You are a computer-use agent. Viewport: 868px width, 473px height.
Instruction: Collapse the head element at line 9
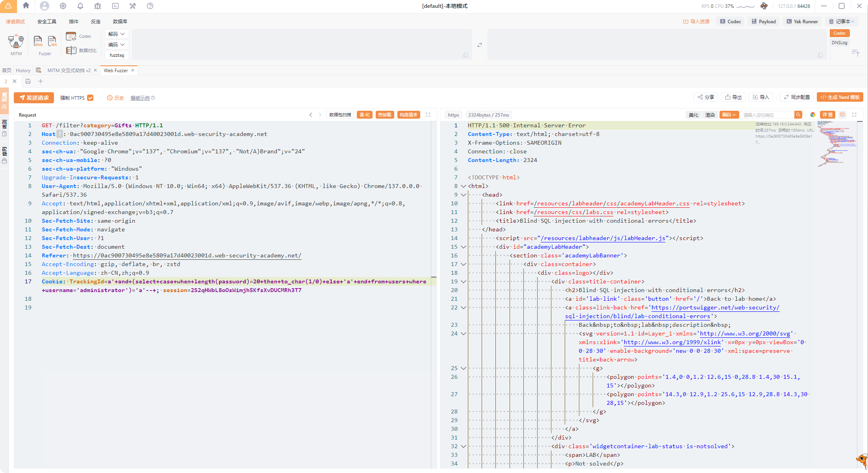click(464, 195)
